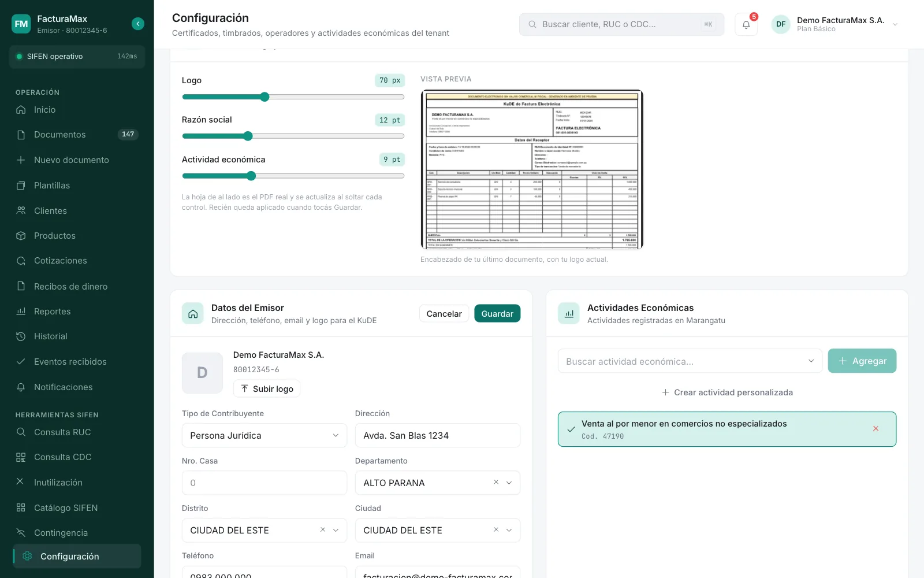Click the Reportes chart icon
The width and height of the screenshot is (924, 578).
click(21, 311)
